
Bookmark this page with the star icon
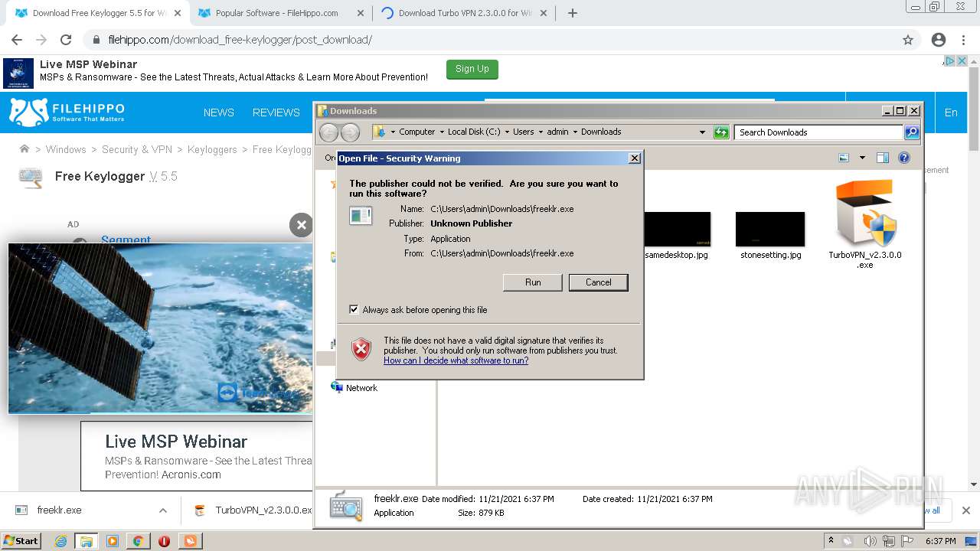(x=908, y=40)
